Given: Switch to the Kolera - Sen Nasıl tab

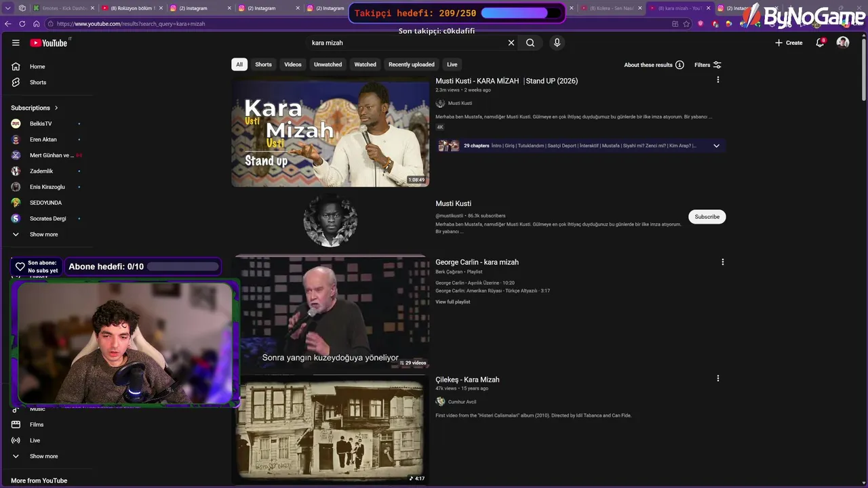Looking at the screenshot, I should click(x=610, y=8).
